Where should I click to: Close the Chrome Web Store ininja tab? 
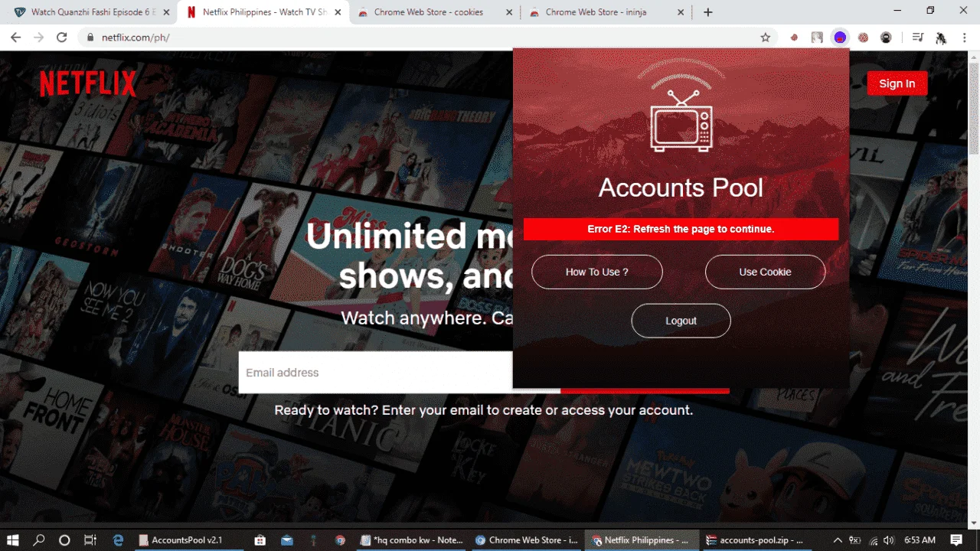click(680, 12)
